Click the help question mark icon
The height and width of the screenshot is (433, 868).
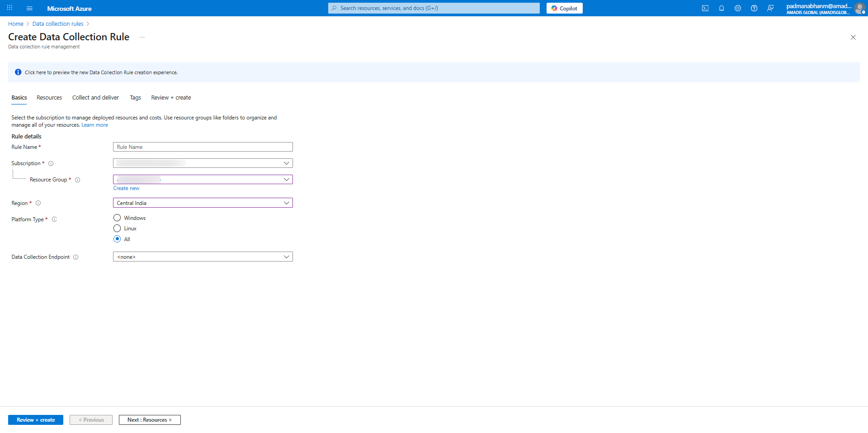point(754,8)
